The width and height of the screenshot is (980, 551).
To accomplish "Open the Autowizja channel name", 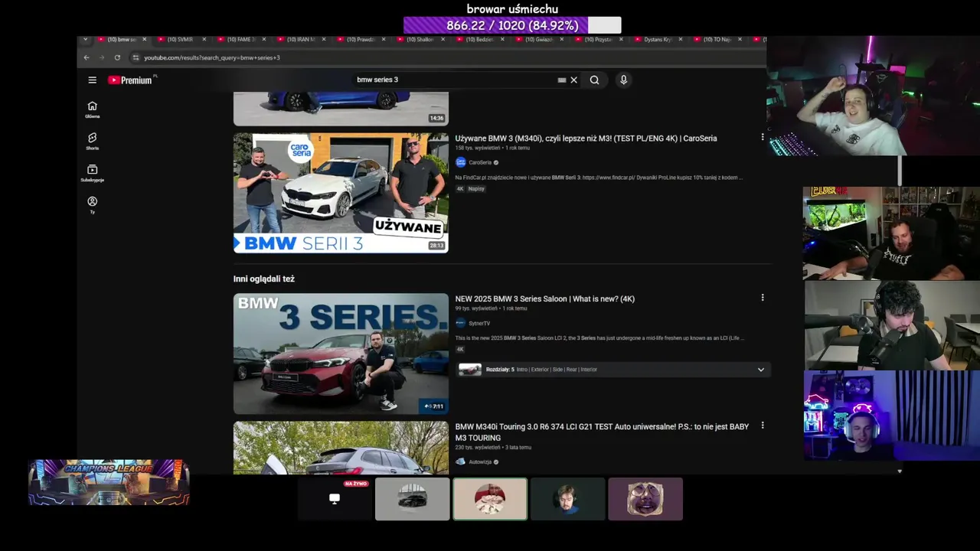I will [x=480, y=461].
